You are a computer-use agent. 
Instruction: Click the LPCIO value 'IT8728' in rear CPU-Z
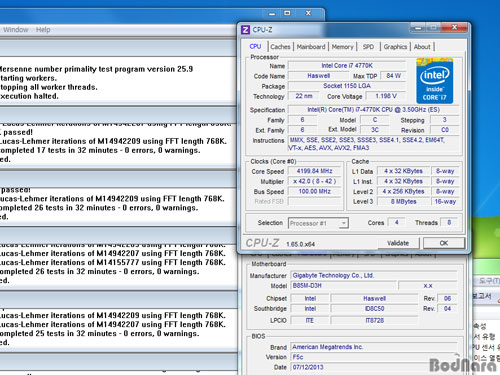coord(374,320)
